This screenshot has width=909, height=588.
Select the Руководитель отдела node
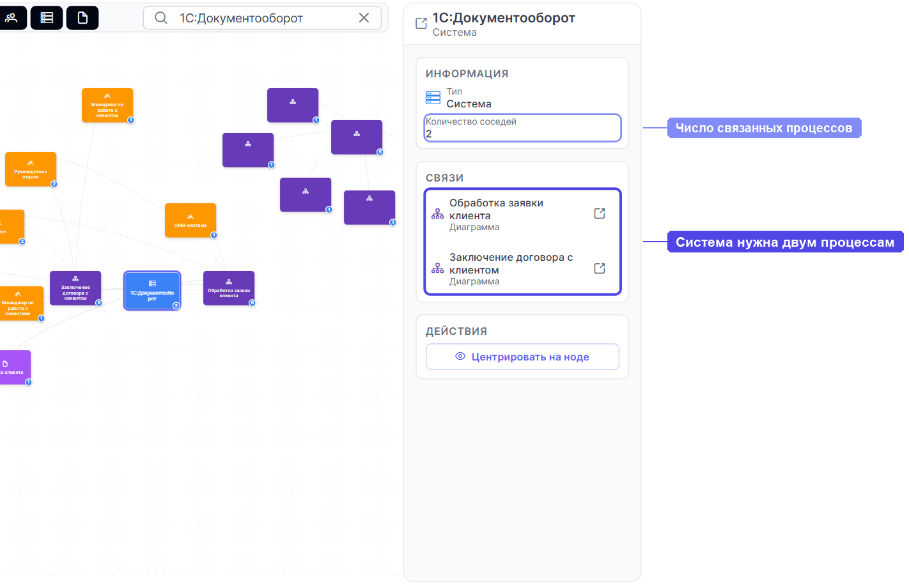pos(31,169)
